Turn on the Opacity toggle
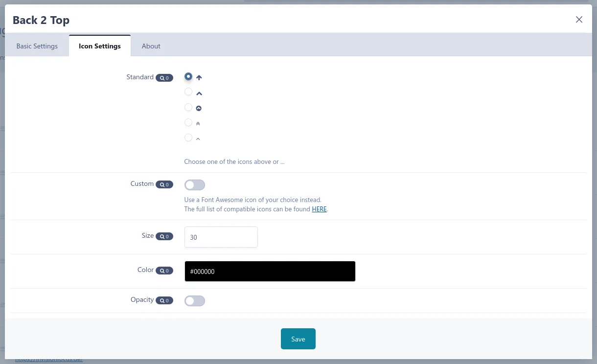Image resolution: width=597 pixels, height=364 pixels. (195, 301)
